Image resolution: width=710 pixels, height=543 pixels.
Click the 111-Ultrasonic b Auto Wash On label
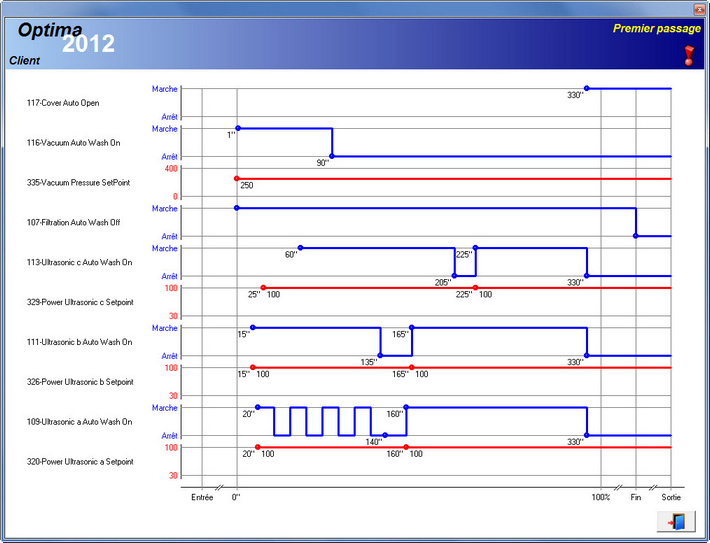(79, 342)
